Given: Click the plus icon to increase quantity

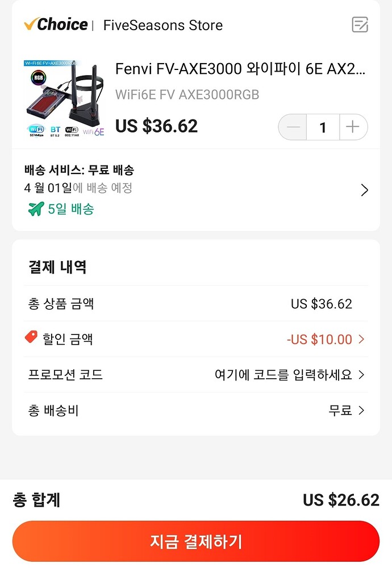Looking at the screenshot, I should point(353,127).
